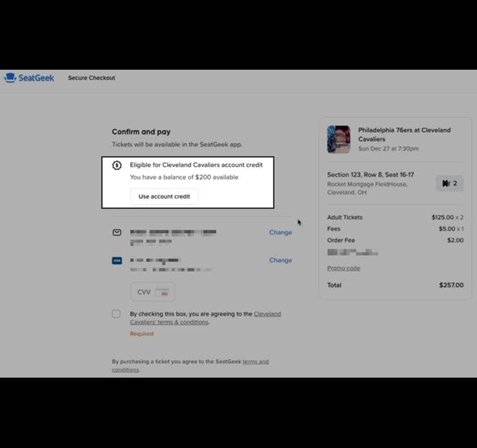Click the orange 'Required' warning text
The image size is (477, 448).
142,334
